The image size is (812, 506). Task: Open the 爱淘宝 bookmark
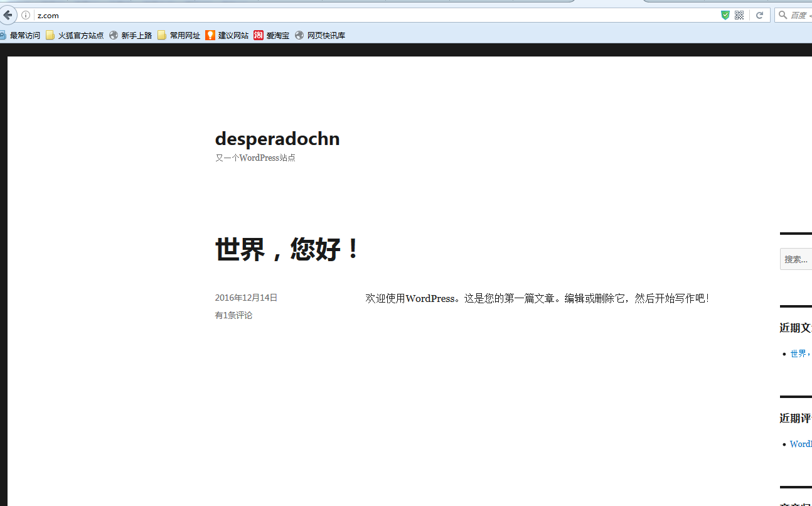click(272, 36)
